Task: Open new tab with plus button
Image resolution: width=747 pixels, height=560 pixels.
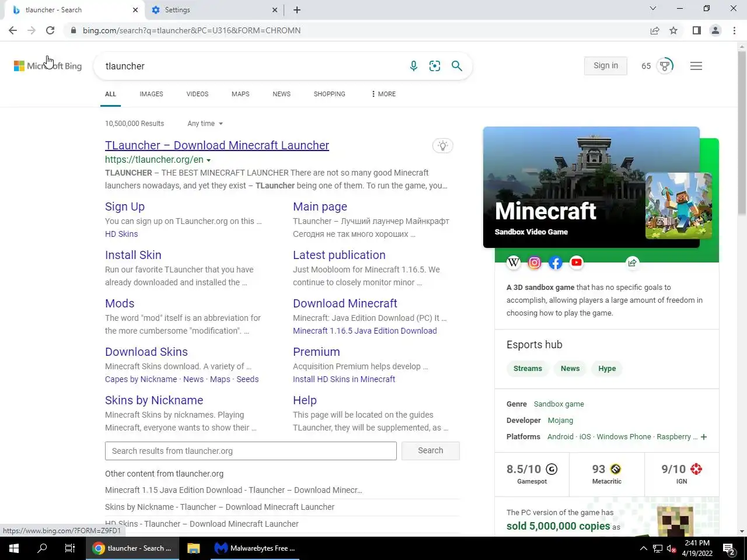Action: pos(297,10)
